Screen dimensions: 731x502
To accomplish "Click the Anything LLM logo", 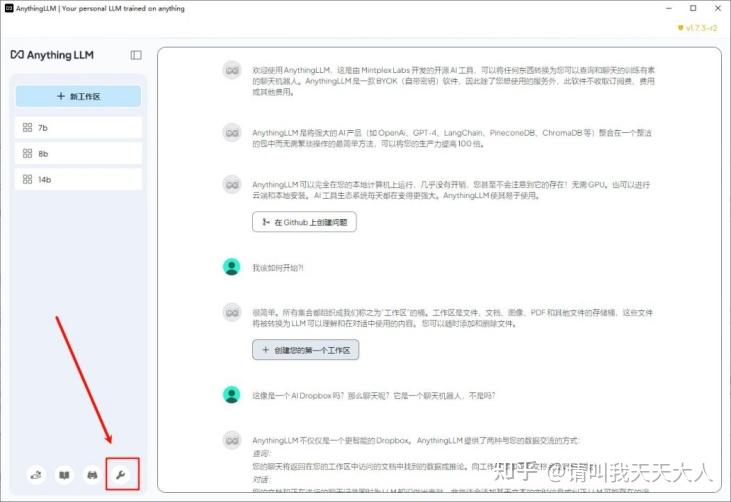I will coord(52,55).
